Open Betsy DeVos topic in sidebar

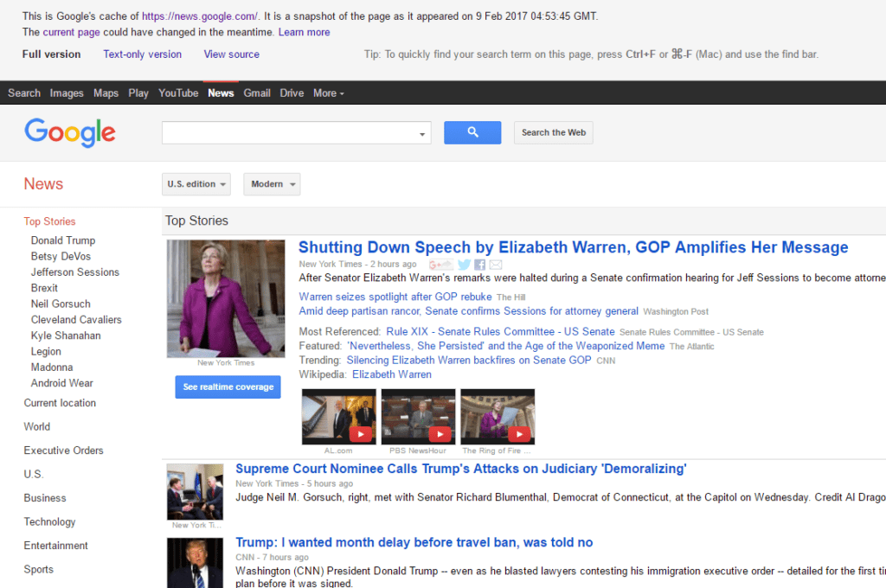coord(61,257)
